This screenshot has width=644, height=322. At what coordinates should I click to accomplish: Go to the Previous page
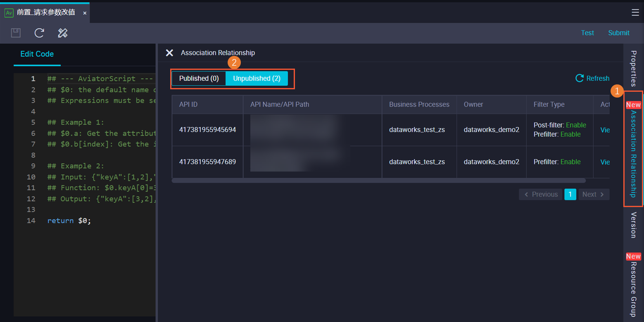pyautogui.click(x=540, y=194)
